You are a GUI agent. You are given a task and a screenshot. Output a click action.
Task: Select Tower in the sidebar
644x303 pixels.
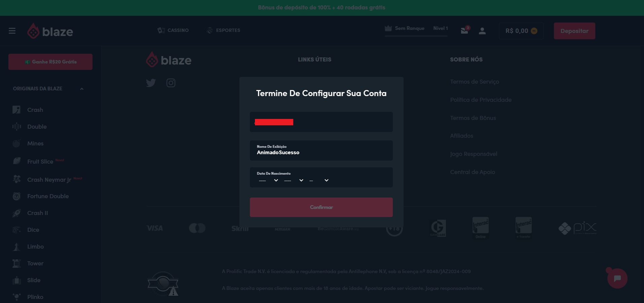(35, 263)
